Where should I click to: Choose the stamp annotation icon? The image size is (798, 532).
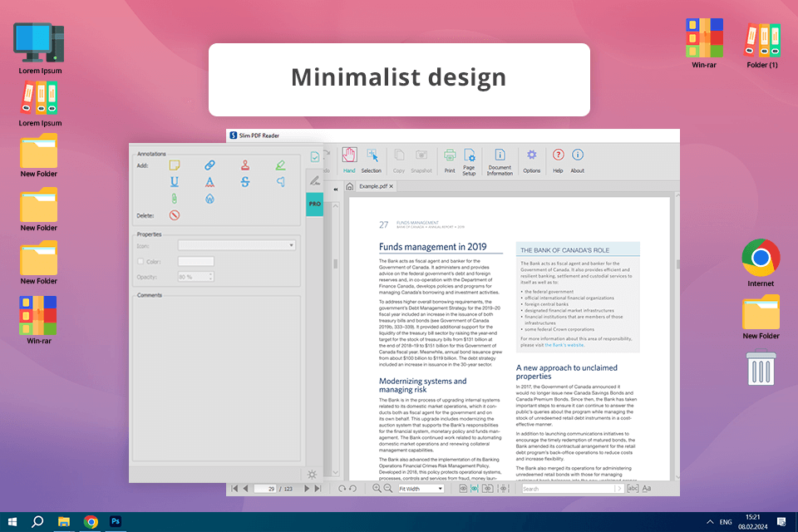point(245,165)
